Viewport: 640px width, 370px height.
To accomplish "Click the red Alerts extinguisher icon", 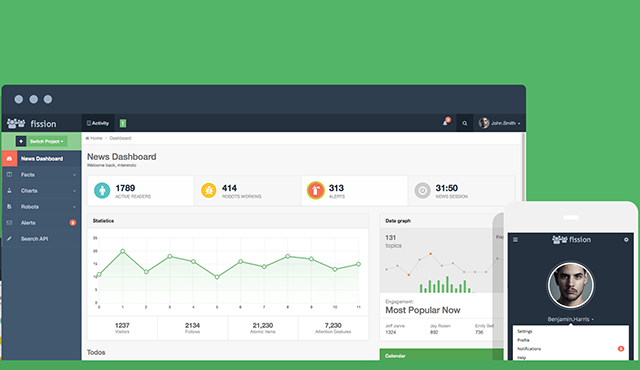I will (316, 190).
